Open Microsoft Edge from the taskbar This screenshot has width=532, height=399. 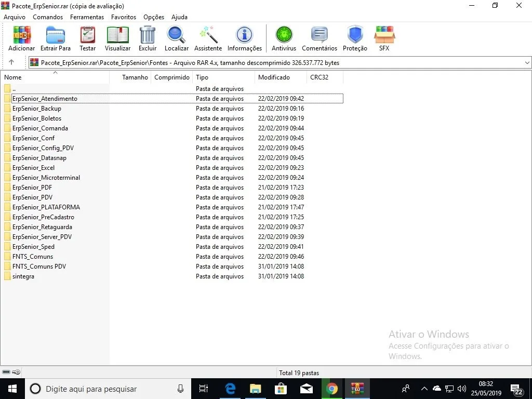230,389
